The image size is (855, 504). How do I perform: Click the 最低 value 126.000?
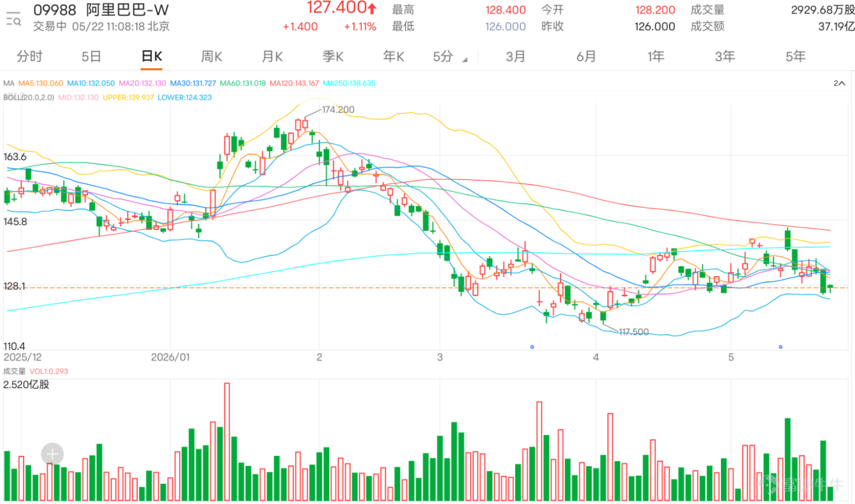pos(506,26)
